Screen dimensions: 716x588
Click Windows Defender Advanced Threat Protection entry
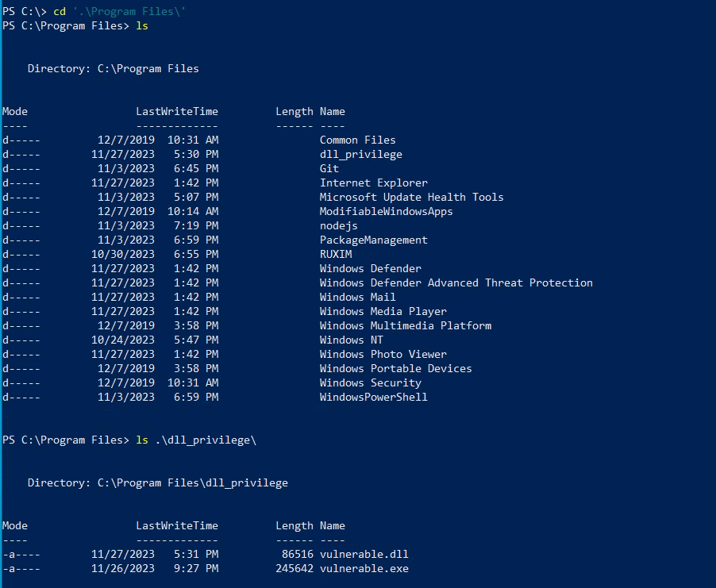456,282
